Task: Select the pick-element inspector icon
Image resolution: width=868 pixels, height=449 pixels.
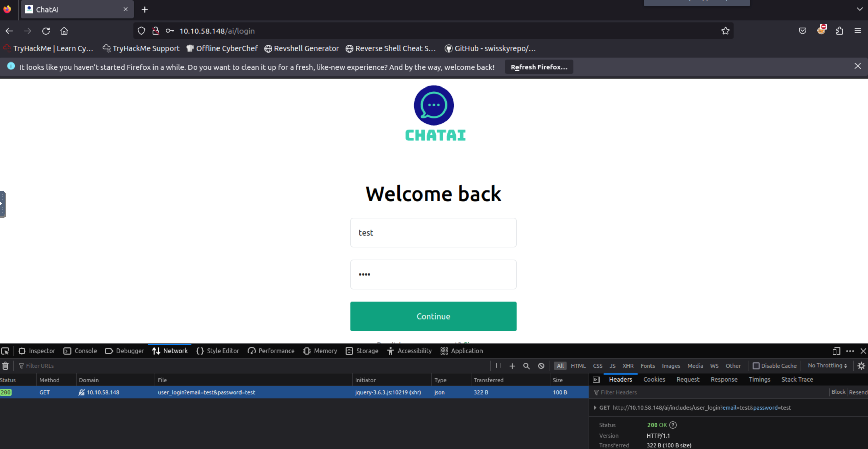Action: (5, 351)
